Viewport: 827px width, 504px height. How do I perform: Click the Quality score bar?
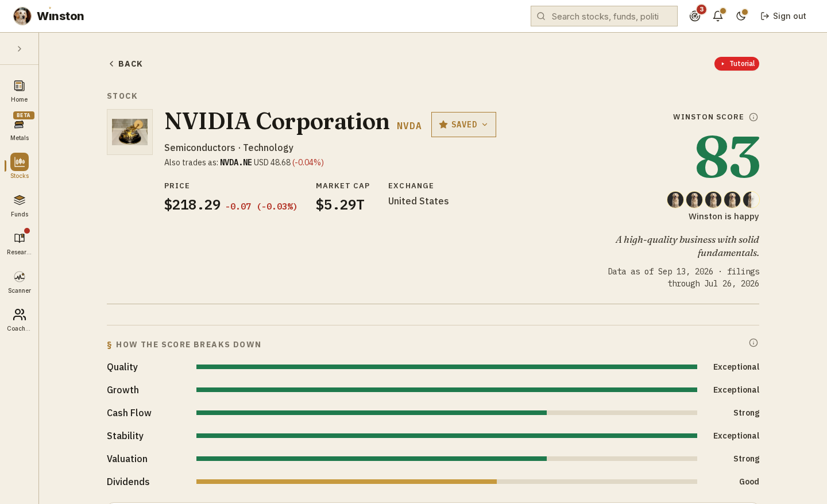pyautogui.click(x=447, y=367)
